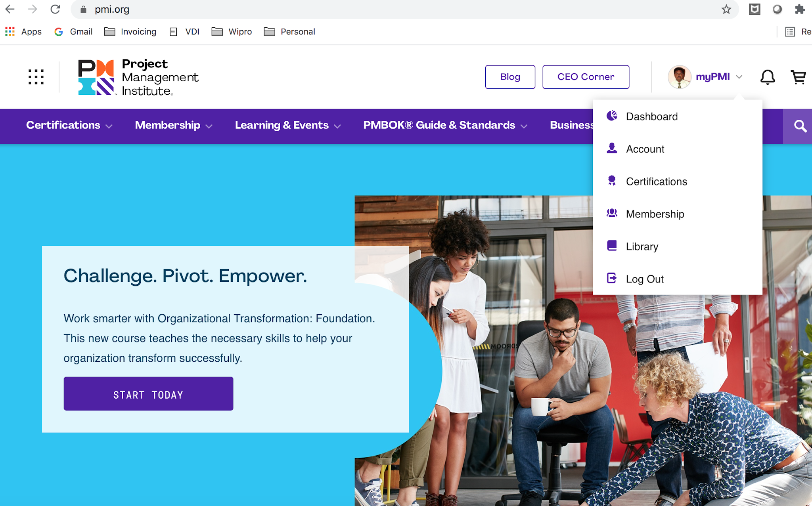The width and height of the screenshot is (812, 506).
Task: Click the browser reload icon
Action: tap(55, 9)
